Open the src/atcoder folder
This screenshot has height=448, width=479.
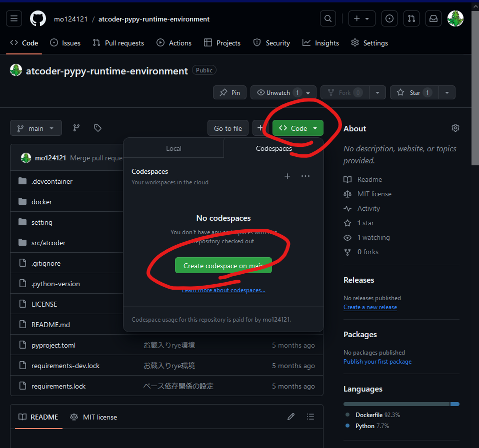pyautogui.click(x=48, y=243)
